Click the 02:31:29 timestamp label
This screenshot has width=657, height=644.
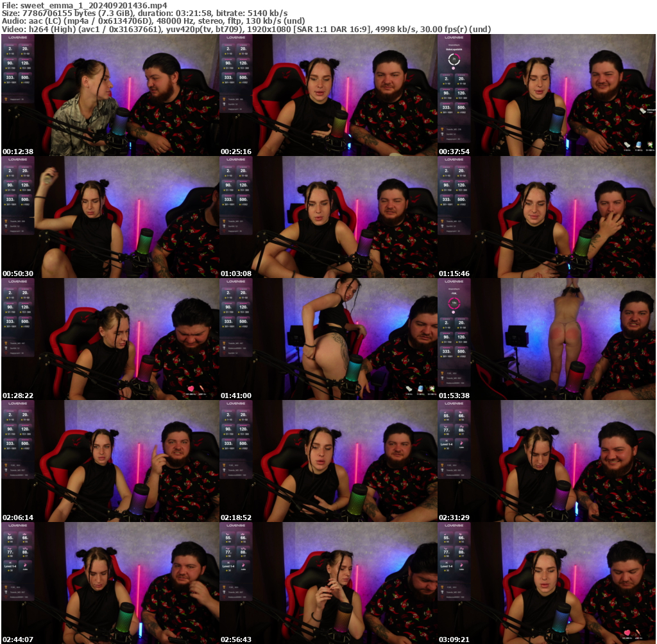[453, 518]
